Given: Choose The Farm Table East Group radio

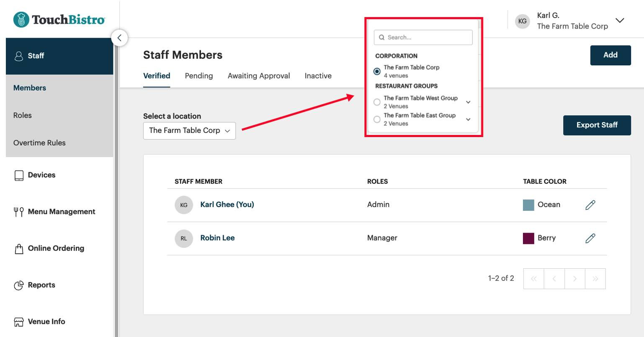Looking at the screenshot, I should pos(377,119).
